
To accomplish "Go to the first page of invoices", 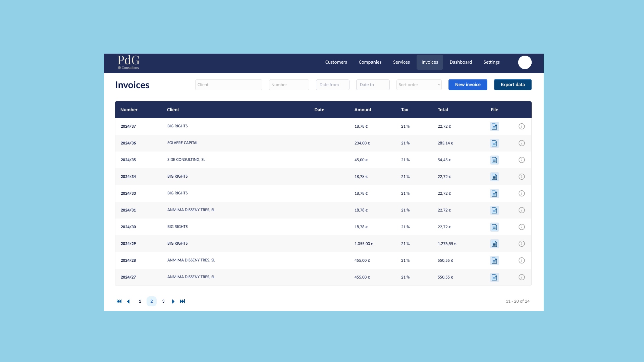I will coord(119,301).
